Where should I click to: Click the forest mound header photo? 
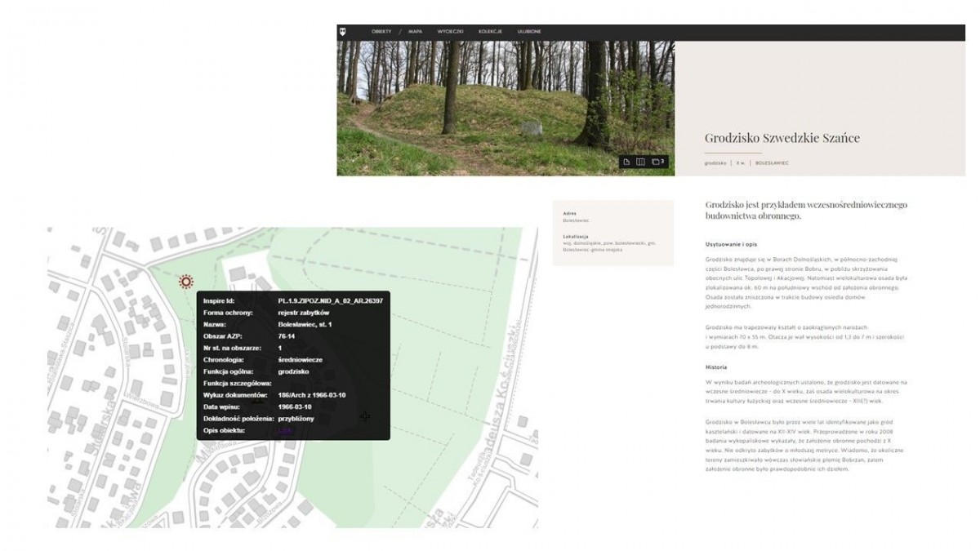[490, 98]
